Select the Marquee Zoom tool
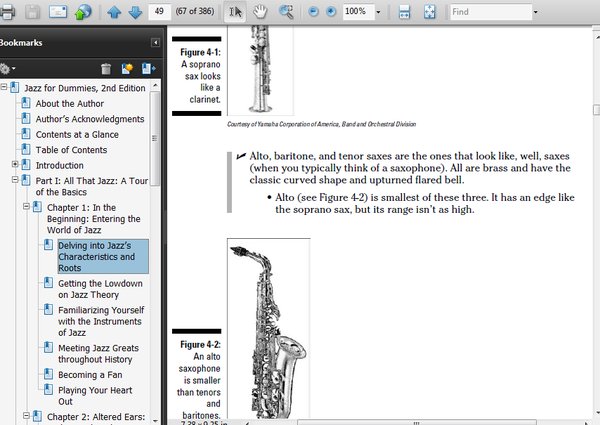 tap(286, 12)
